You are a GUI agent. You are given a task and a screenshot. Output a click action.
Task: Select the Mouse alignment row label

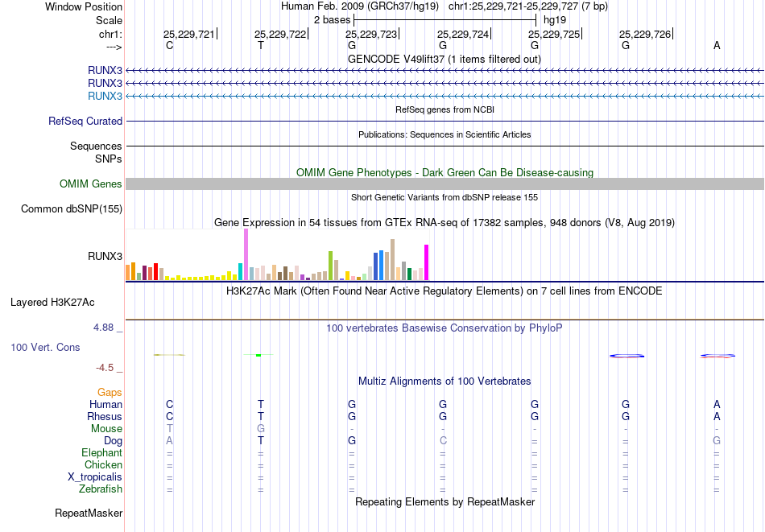tap(106, 429)
